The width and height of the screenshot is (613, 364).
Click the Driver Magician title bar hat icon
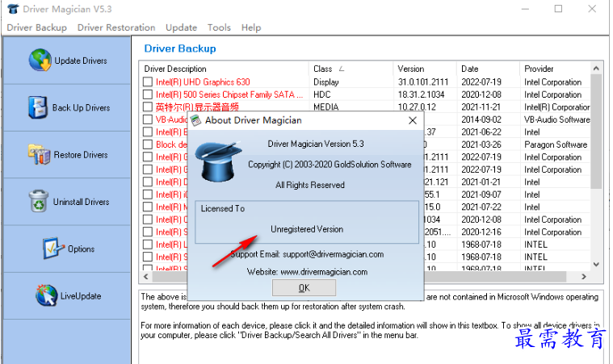click(13, 9)
